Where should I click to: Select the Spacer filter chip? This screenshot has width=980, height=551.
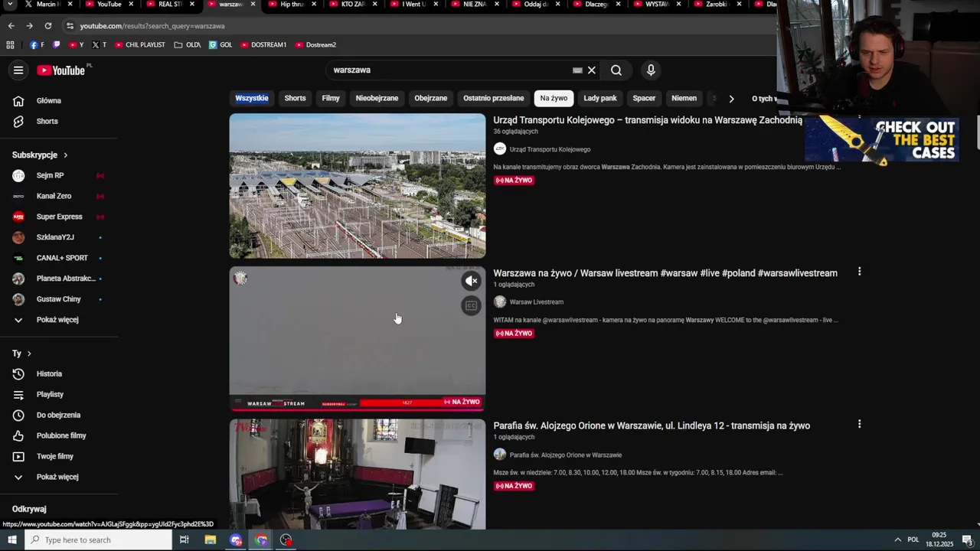pos(644,99)
